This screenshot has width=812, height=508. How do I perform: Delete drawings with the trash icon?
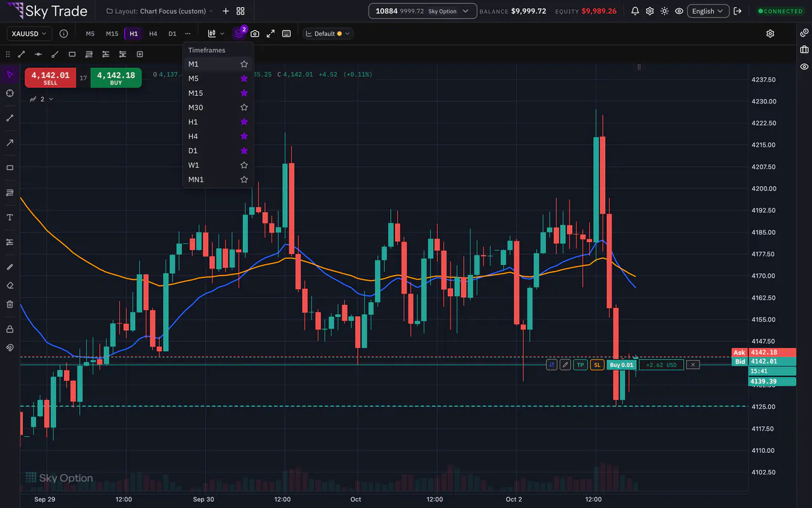pyautogui.click(x=10, y=304)
